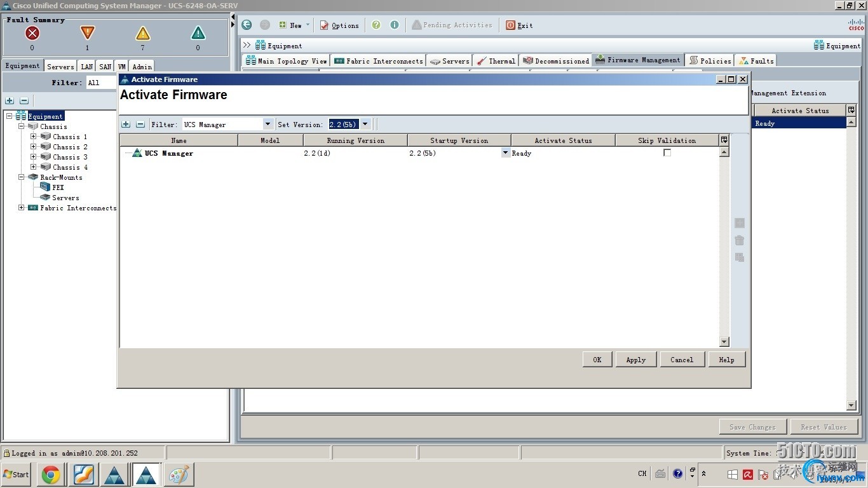Open the Decommissioned tab
This screenshot has height=488, width=868.
(x=556, y=61)
